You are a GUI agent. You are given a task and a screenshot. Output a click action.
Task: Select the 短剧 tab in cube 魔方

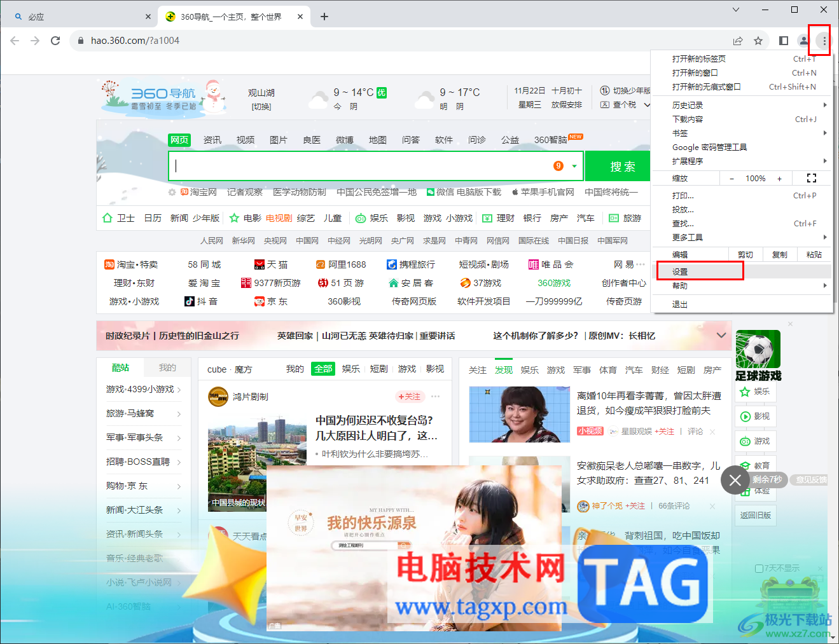(x=379, y=369)
